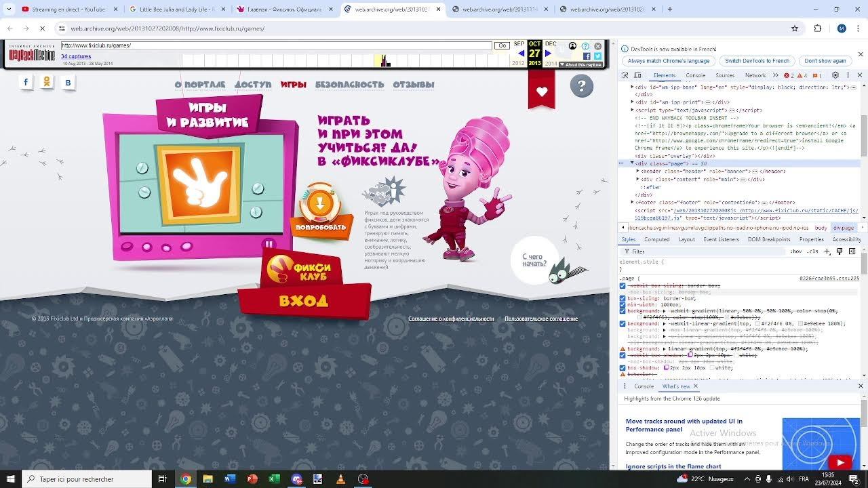Toggle DevTools device toolbar icon
Image resolution: width=868 pixels, height=488 pixels.
pyautogui.click(x=638, y=76)
